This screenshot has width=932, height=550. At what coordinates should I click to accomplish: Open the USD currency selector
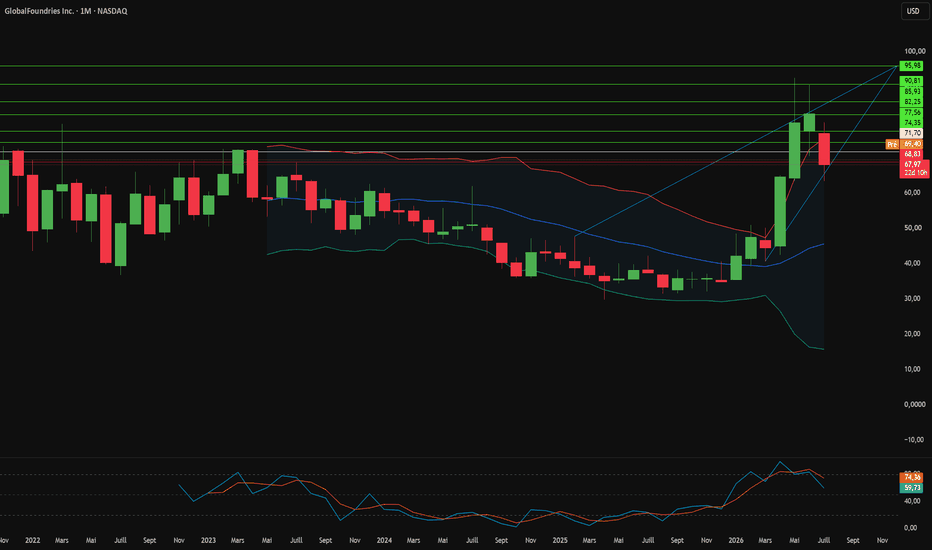[x=912, y=11]
